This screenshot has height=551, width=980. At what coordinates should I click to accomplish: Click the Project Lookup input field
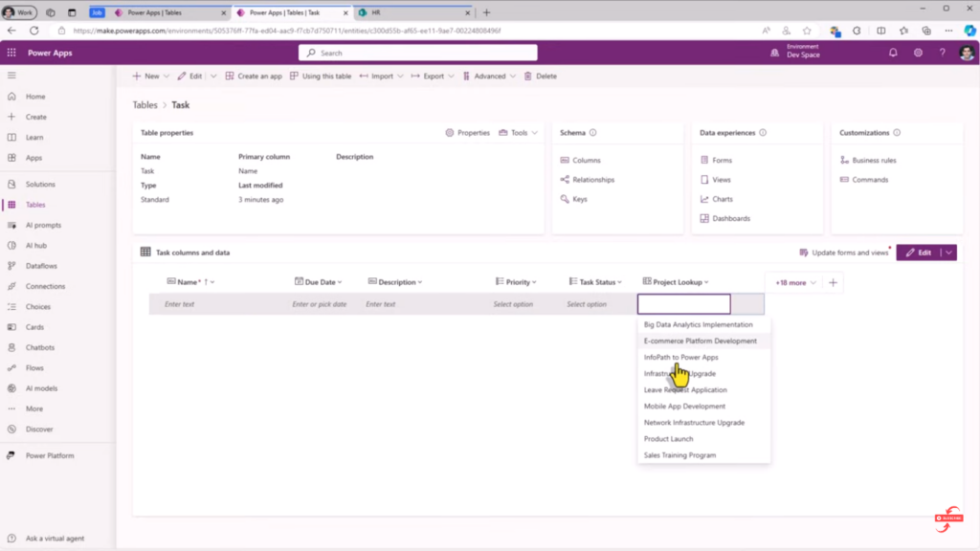pos(683,304)
